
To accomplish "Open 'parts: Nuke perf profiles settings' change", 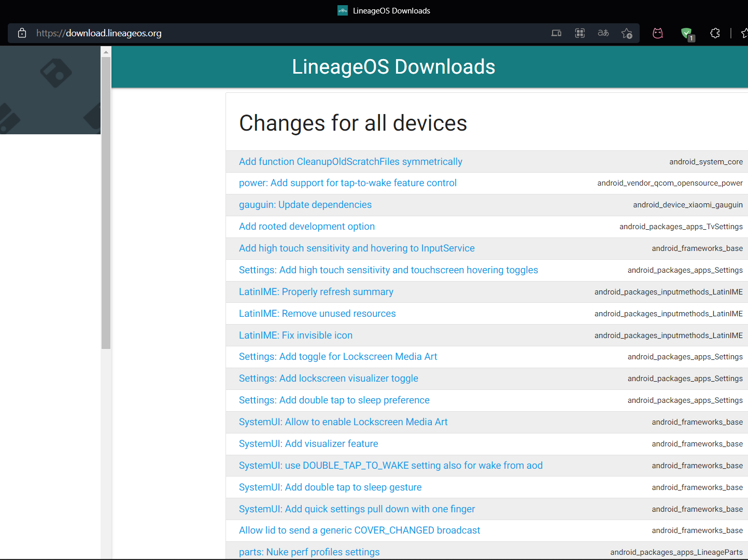I will (309, 552).
